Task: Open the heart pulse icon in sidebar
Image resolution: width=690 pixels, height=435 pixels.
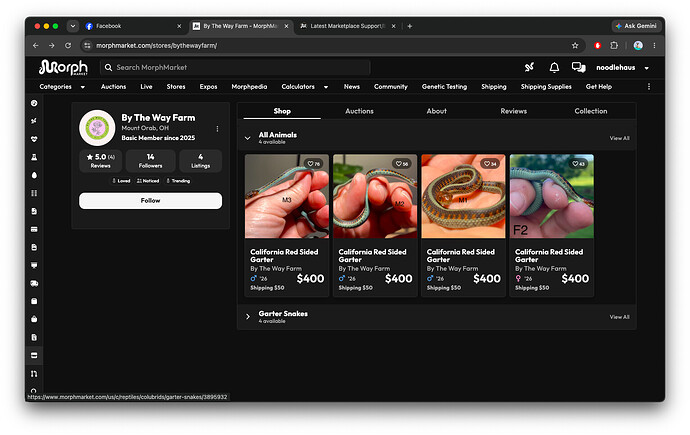Action: tap(34, 139)
